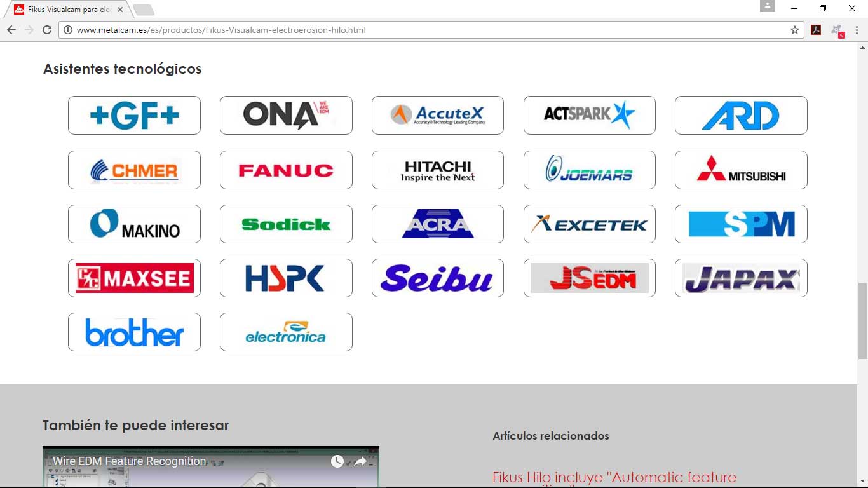Open the HSPK logo tile
This screenshot has width=868, height=488.
point(286,278)
